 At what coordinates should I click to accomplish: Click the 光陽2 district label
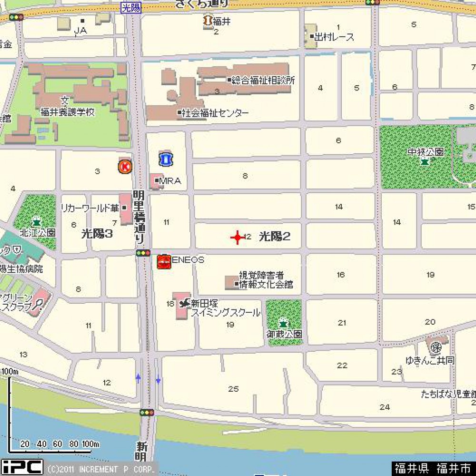275,236
